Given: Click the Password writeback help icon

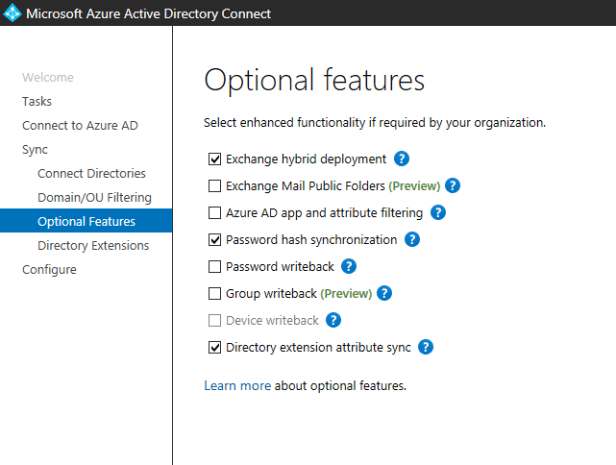Looking at the screenshot, I should [349, 267].
